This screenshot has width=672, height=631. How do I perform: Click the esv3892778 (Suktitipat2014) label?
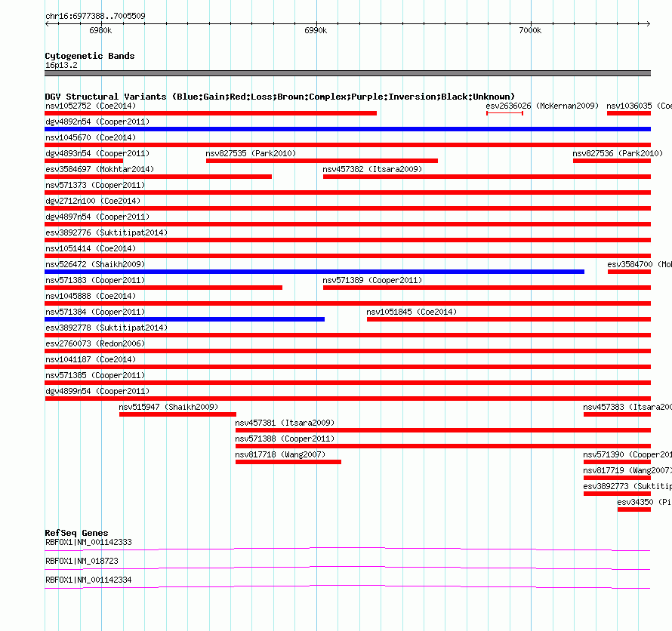click(x=106, y=328)
